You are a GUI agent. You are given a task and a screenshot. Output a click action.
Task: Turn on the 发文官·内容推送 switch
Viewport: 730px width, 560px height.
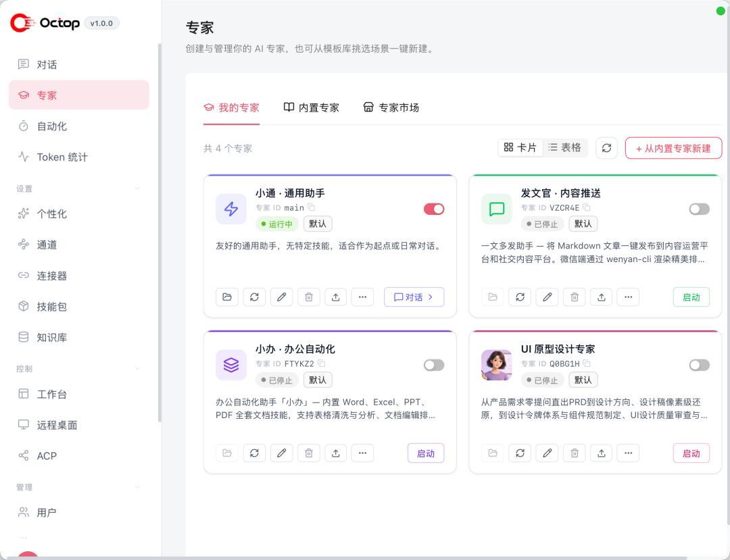point(700,209)
